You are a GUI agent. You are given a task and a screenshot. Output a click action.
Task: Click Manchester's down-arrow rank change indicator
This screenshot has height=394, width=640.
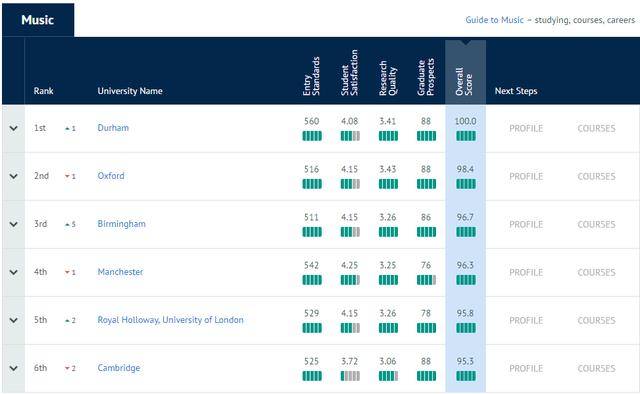point(70,272)
